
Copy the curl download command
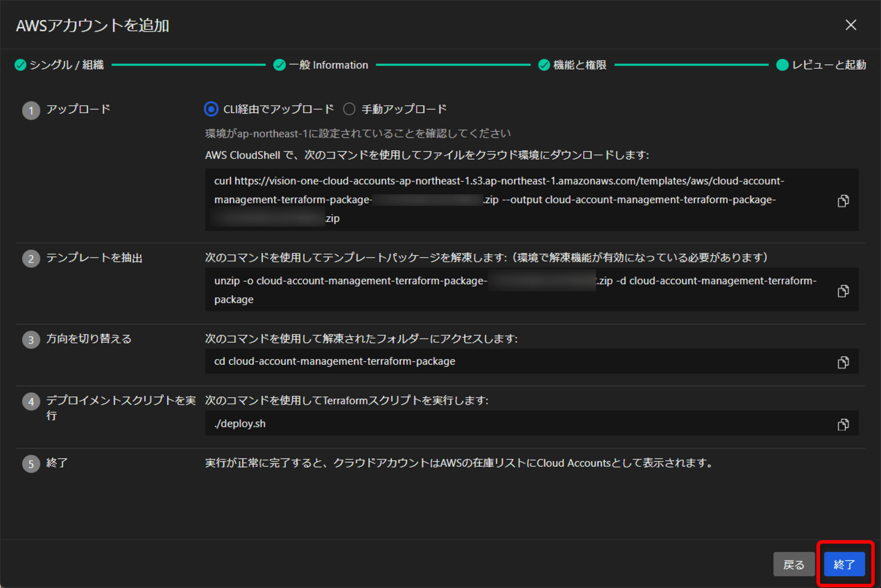point(843,201)
